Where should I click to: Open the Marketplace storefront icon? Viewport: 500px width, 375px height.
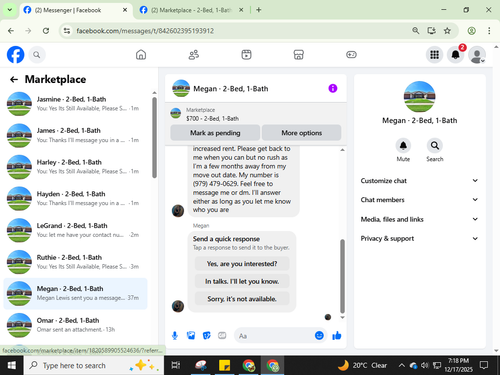tap(299, 55)
